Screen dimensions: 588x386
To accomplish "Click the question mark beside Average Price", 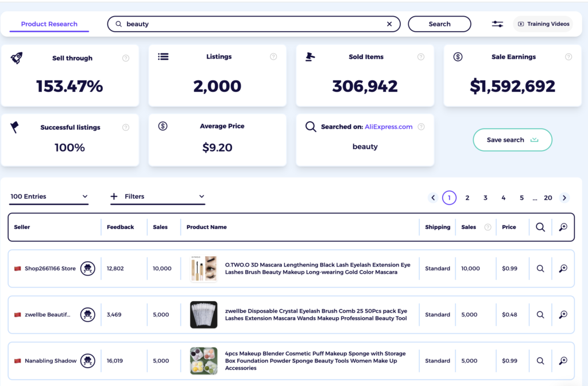I will point(273,126).
